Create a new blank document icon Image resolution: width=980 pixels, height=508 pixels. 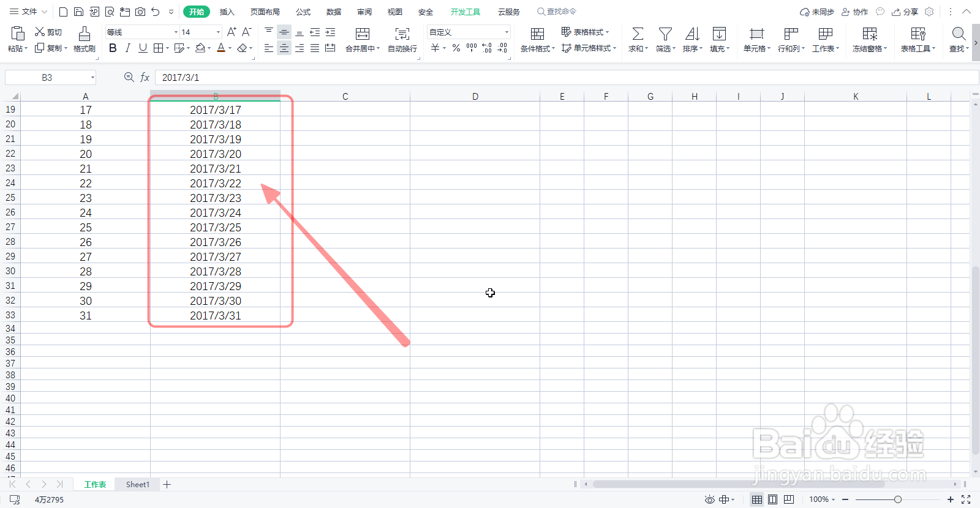pyautogui.click(x=64, y=12)
